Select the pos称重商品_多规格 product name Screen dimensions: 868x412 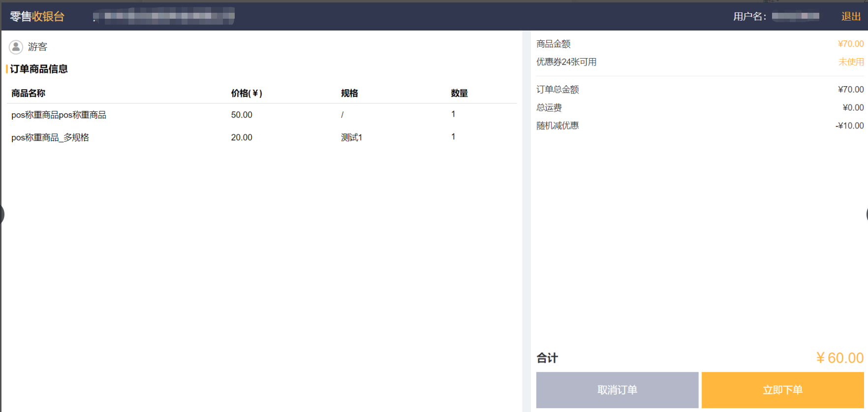[50, 138]
